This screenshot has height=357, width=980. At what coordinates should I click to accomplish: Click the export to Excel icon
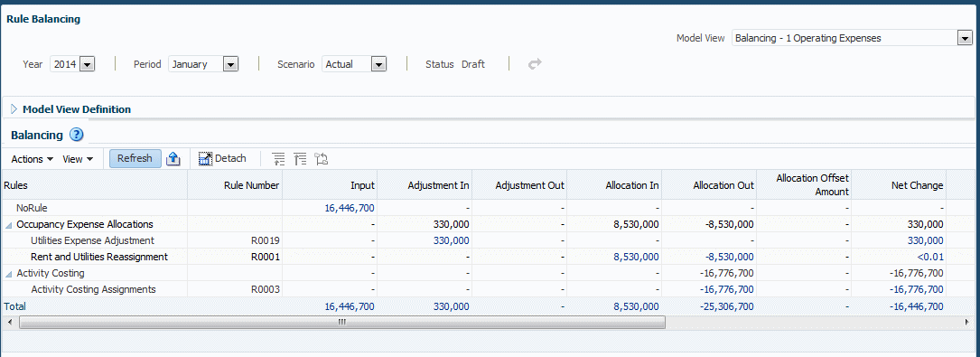[173, 159]
